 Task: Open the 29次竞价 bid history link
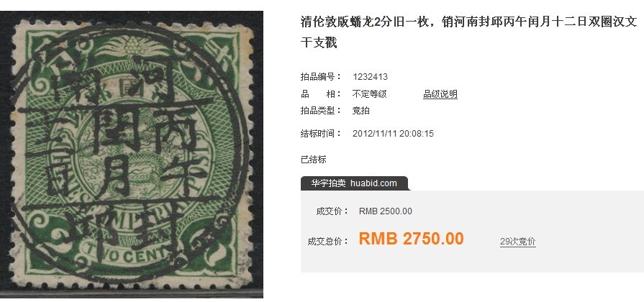(517, 242)
